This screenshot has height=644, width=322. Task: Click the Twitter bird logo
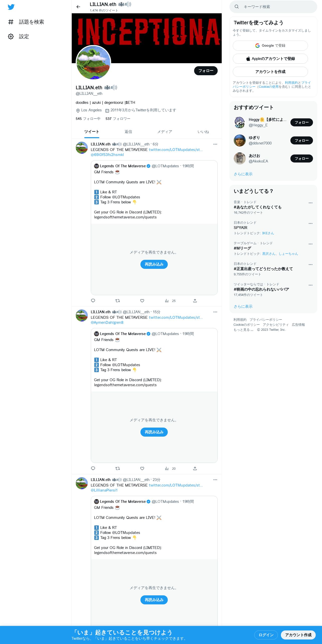point(11,7)
